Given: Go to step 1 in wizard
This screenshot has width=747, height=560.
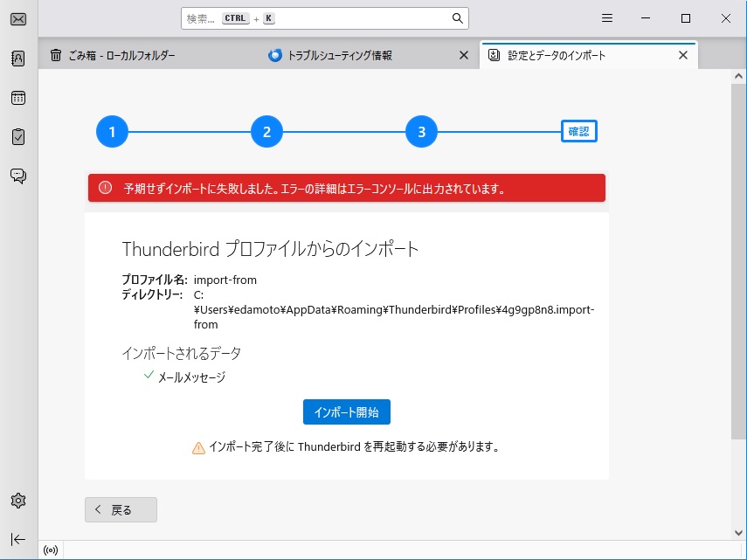Looking at the screenshot, I should click(112, 133).
